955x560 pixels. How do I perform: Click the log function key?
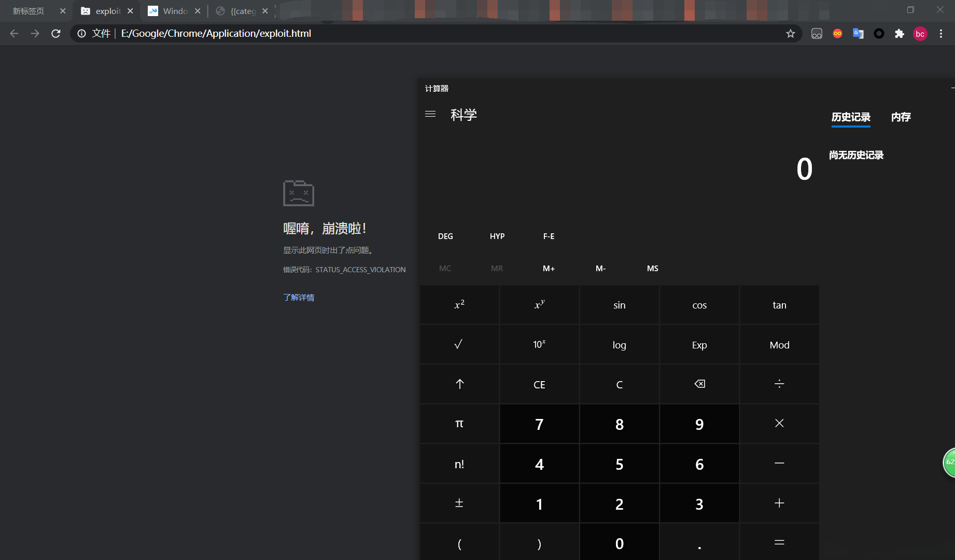(x=619, y=344)
